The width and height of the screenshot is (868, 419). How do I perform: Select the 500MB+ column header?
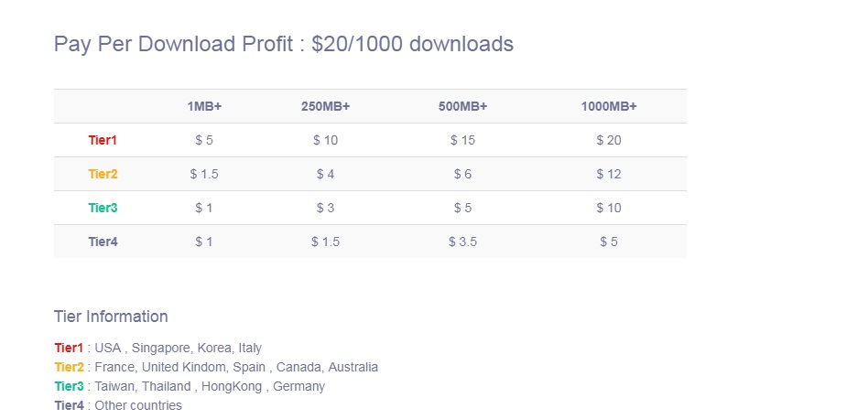(x=462, y=106)
